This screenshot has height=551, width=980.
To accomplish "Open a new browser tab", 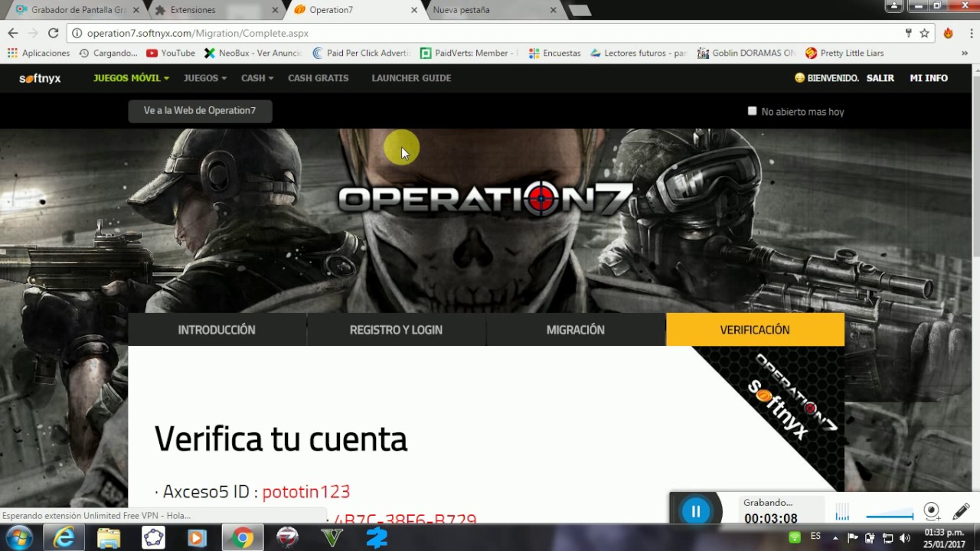I will (x=580, y=10).
